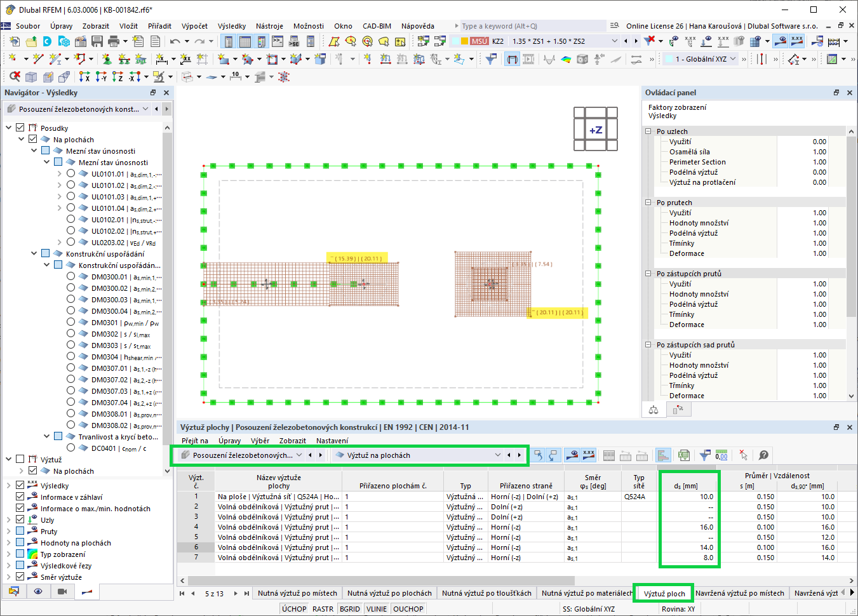Go to first table tab arrow

tap(182, 593)
